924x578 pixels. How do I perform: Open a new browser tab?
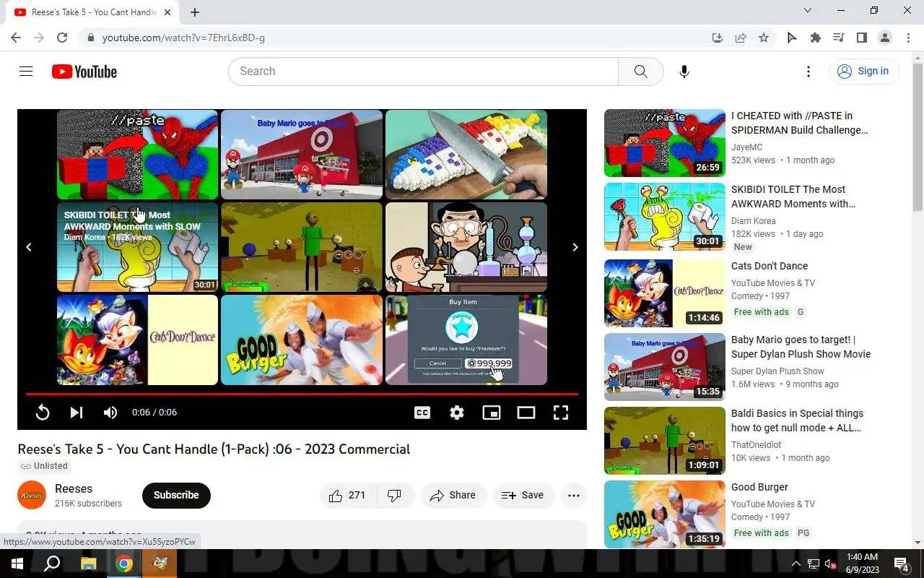coord(195,12)
